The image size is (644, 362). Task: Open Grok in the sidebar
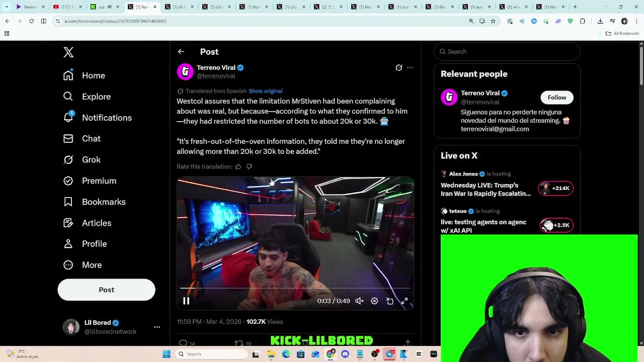(x=82, y=160)
